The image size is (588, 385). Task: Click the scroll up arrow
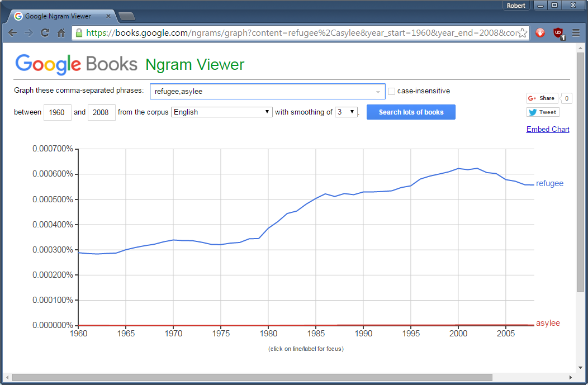[580, 48]
